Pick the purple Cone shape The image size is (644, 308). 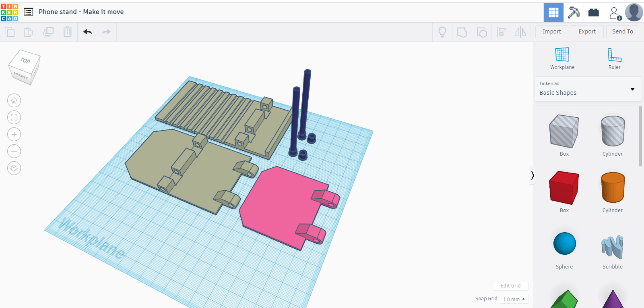tap(613, 299)
